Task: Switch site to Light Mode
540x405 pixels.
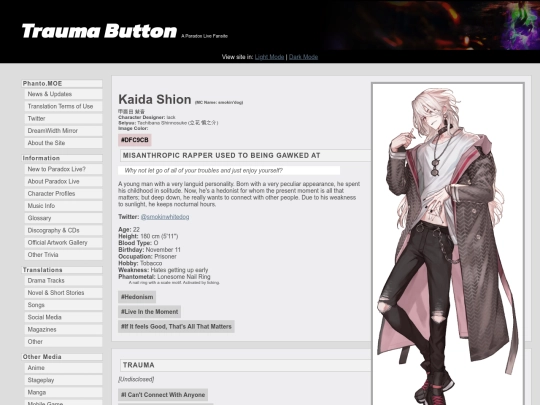Action: click(x=269, y=57)
